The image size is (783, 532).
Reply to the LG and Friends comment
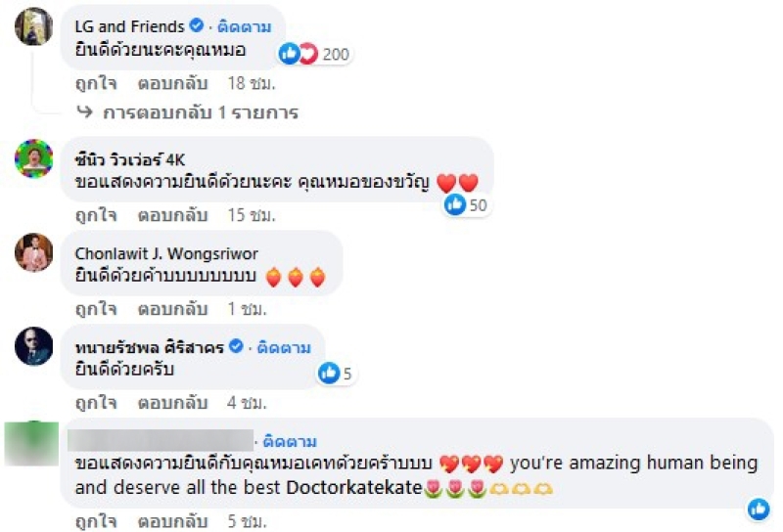(x=172, y=83)
